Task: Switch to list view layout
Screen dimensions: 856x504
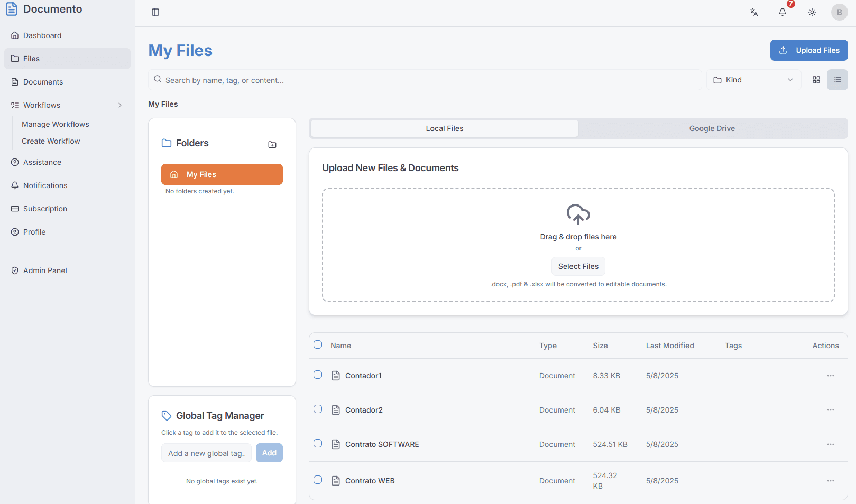Action: [x=837, y=80]
